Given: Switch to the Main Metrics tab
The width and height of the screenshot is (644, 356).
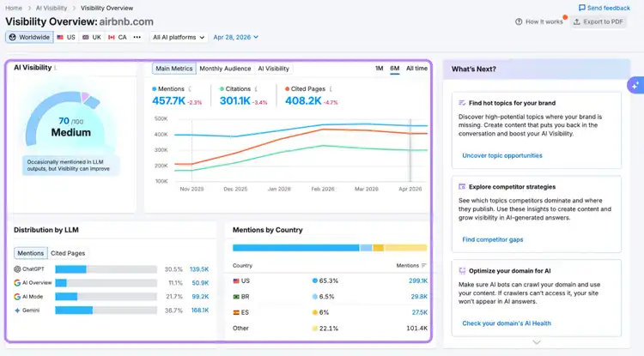Looking at the screenshot, I should tap(174, 69).
